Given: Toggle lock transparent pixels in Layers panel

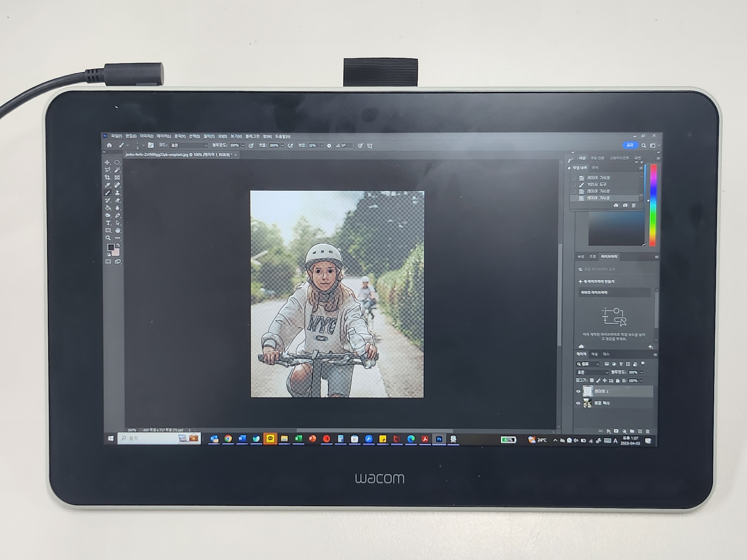Looking at the screenshot, I should tap(592, 380).
